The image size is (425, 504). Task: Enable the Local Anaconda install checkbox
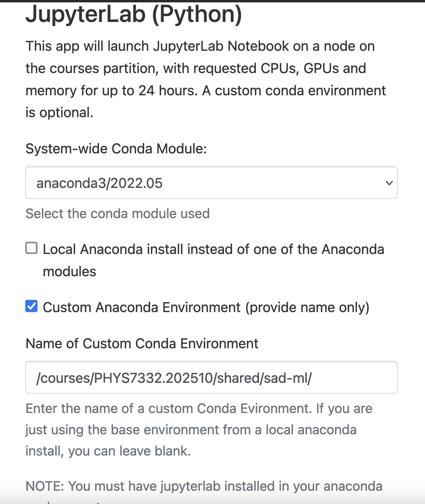(32, 248)
